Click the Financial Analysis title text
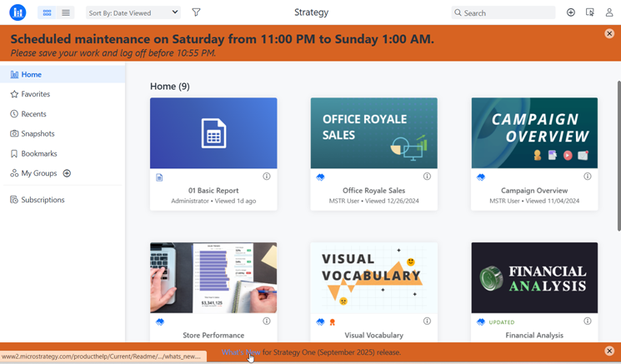The width and height of the screenshot is (621, 364). pos(534,335)
